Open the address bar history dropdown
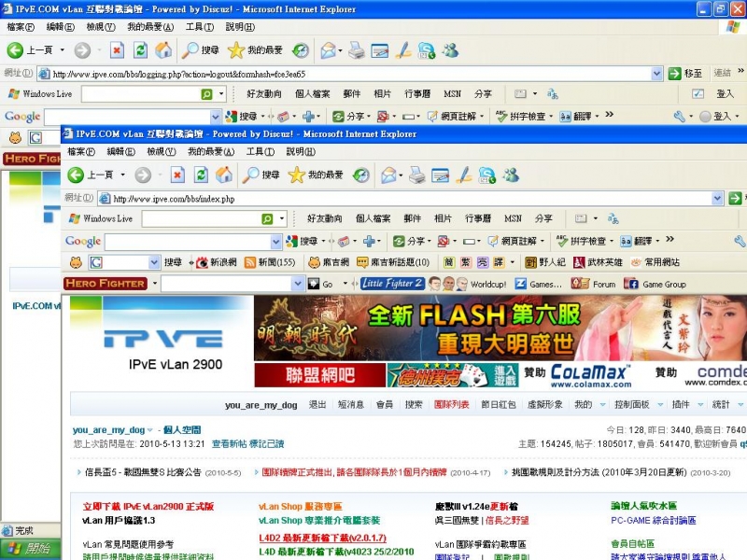747x560 pixels. [717, 198]
